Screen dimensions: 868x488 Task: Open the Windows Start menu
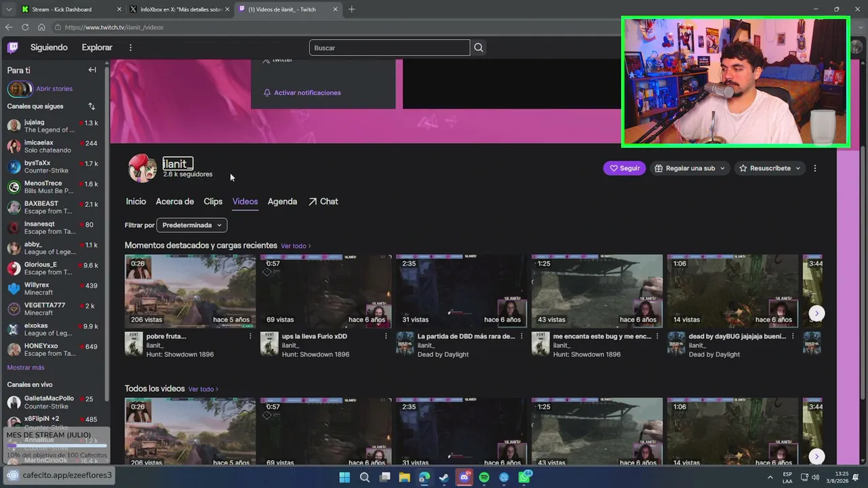[x=344, y=477]
